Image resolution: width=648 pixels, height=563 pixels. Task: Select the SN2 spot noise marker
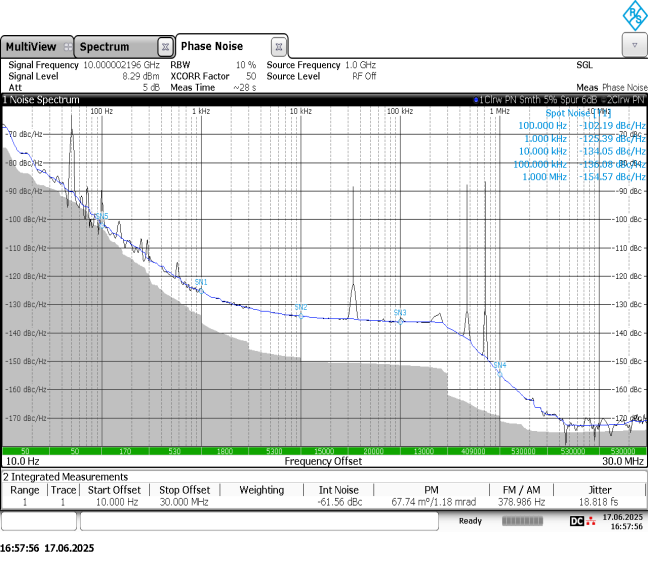(301, 309)
